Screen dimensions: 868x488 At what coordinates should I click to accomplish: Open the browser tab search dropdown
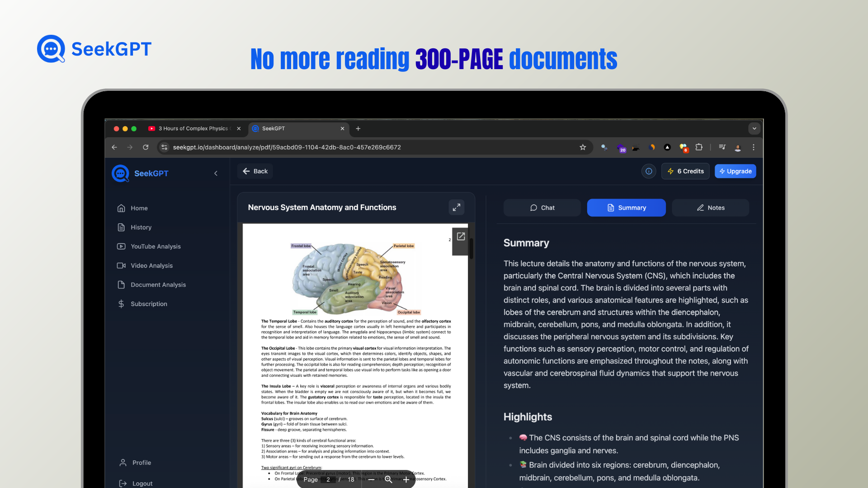pyautogui.click(x=754, y=129)
